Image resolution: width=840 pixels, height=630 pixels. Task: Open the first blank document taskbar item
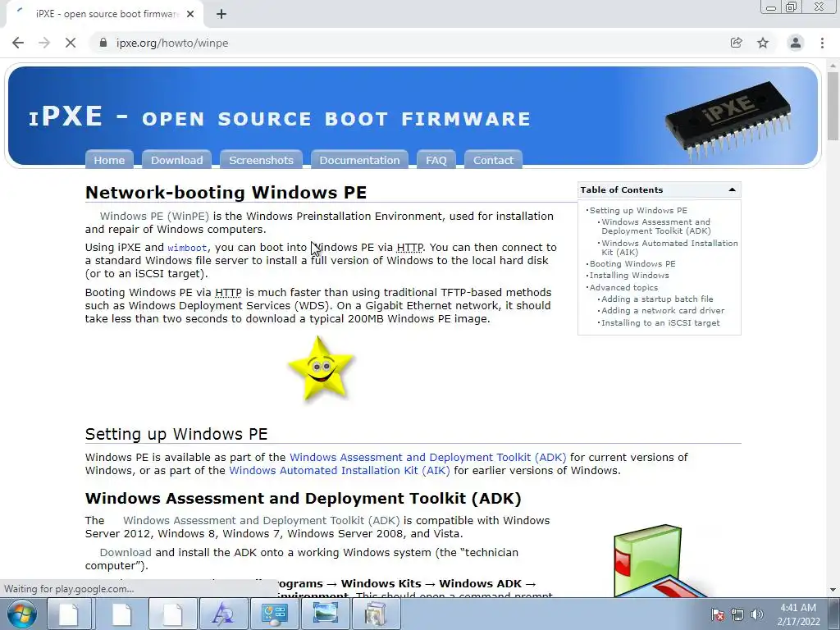coord(69,614)
